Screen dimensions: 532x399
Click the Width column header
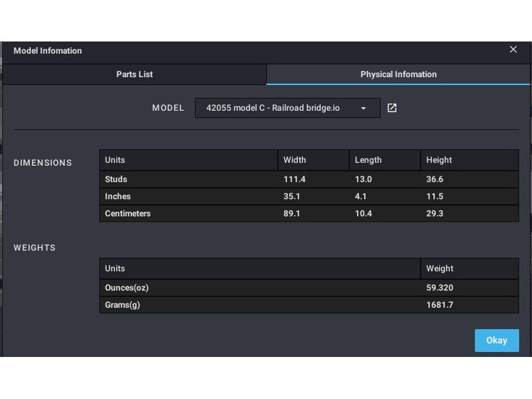click(295, 160)
